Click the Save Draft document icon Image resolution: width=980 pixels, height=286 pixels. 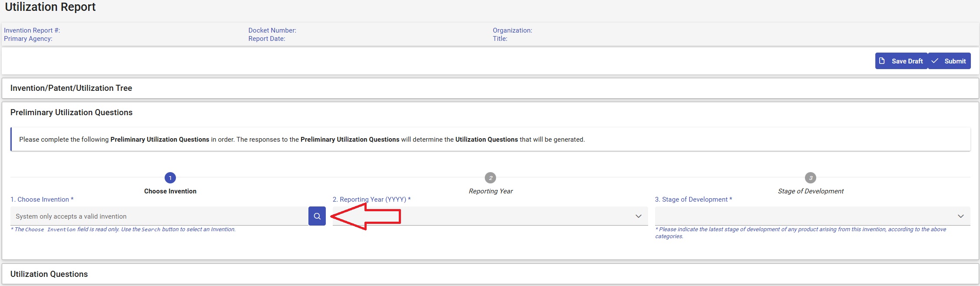click(x=882, y=61)
